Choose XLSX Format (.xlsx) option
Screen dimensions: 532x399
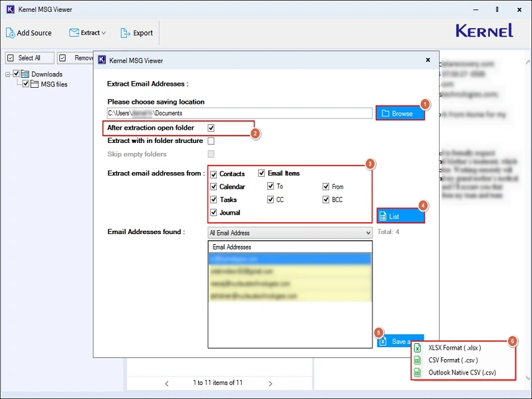coord(454,348)
